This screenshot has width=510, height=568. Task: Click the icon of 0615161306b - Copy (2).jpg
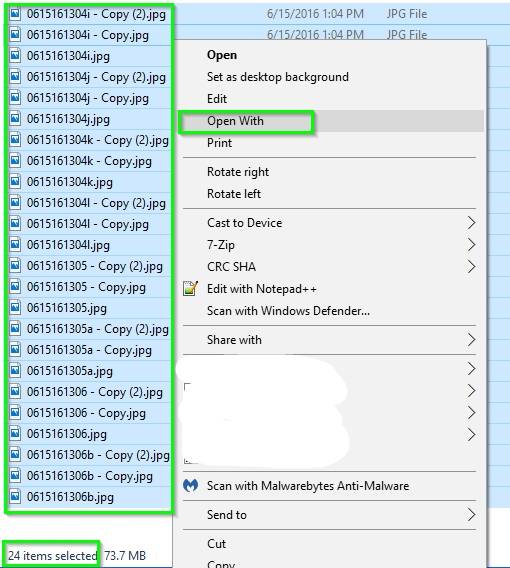point(15,455)
